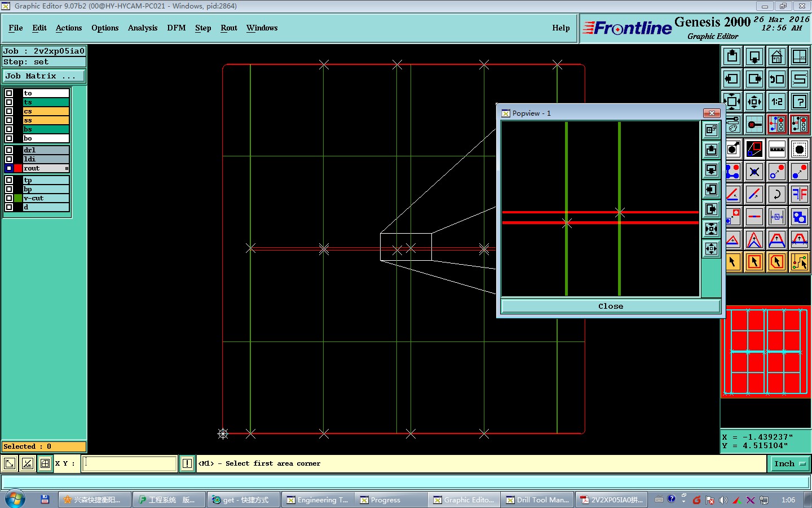Open the Edit menu
812x508 pixels.
click(x=39, y=28)
